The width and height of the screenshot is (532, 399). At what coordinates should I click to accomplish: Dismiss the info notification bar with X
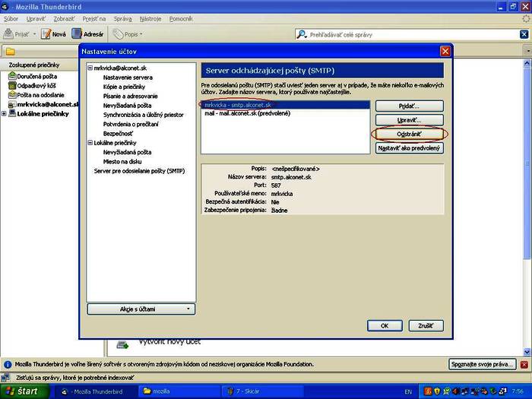point(524,365)
